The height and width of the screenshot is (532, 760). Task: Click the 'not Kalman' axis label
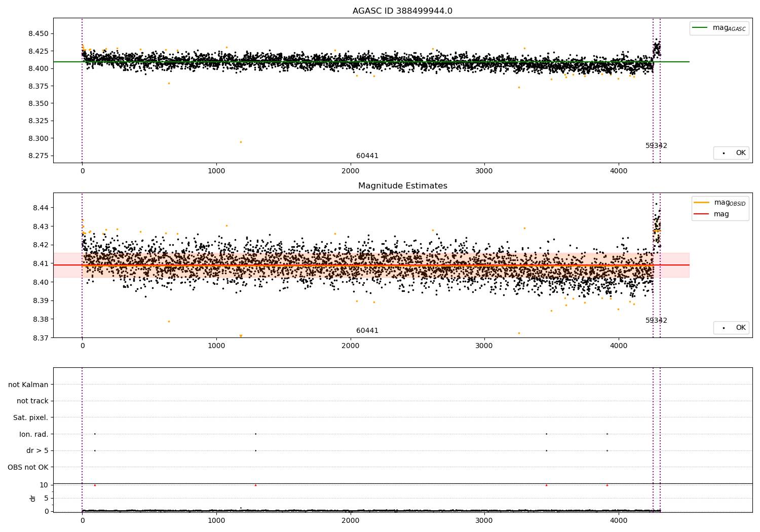coord(28,385)
